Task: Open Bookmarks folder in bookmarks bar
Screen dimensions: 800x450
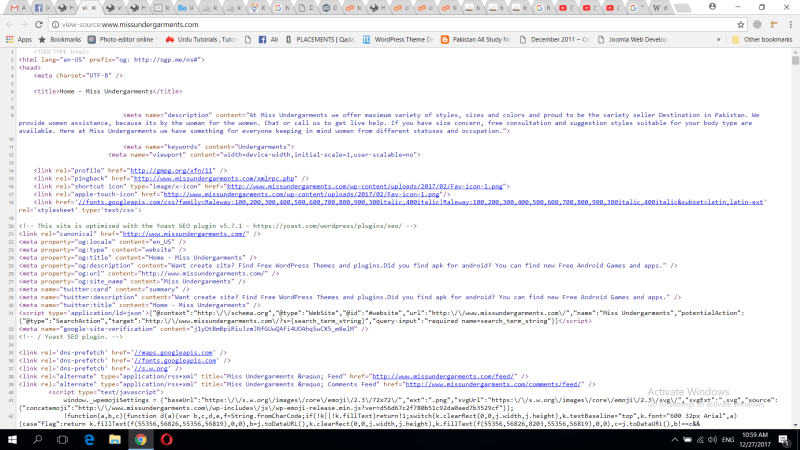Action: tap(60, 39)
